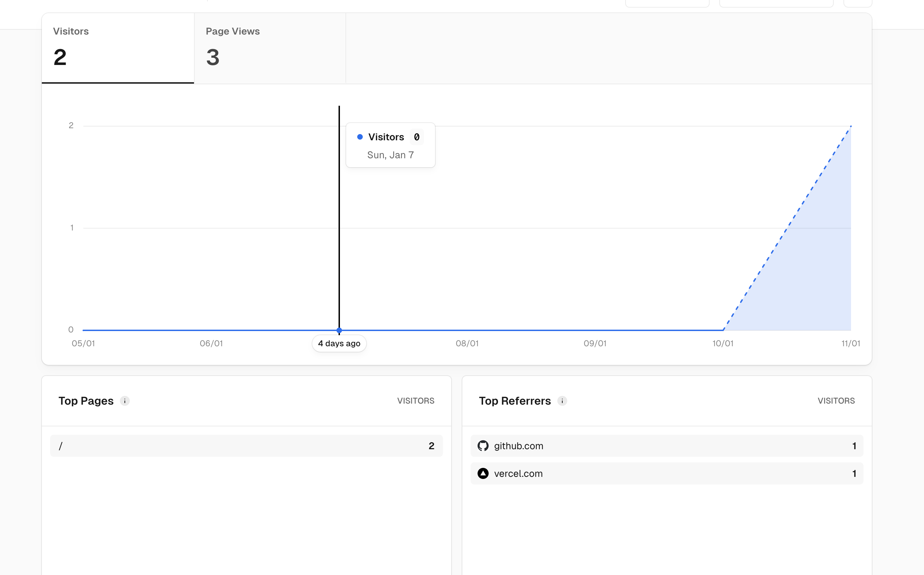Screen dimensions: 924x575
Task: Open the vercel.com referrer row
Action: coord(666,473)
